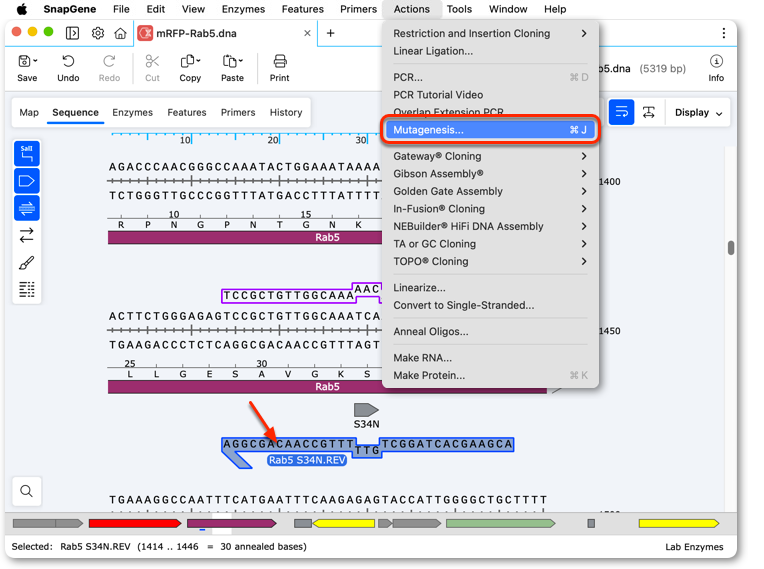Click the Cut scissors icon

pyautogui.click(x=152, y=61)
